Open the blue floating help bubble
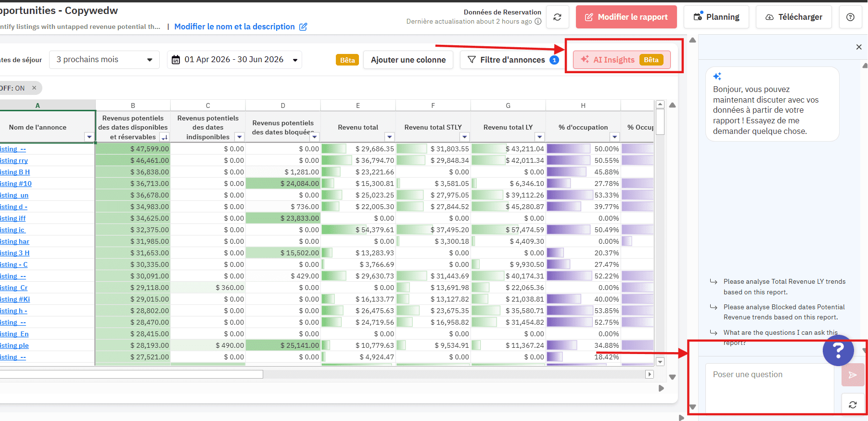This screenshot has width=868, height=421. click(838, 351)
